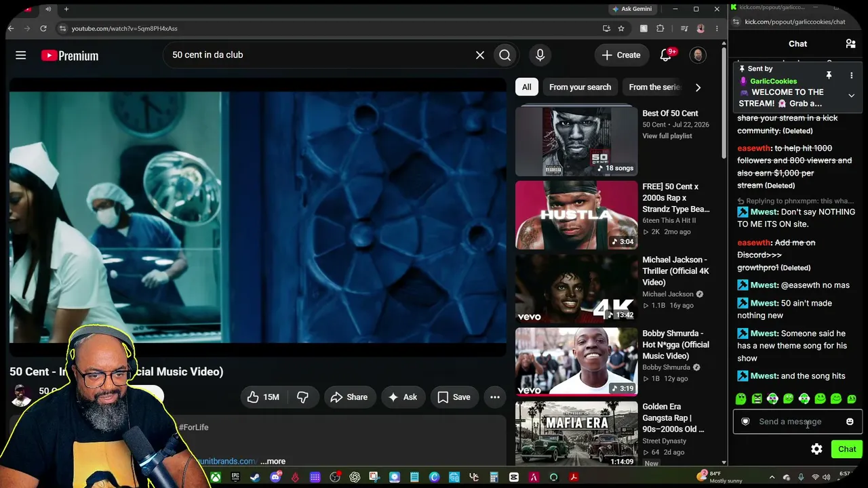The width and height of the screenshot is (868, 488).
Task: Open weather widget showing Mostly sunny
Action: click(x=721, y=477)
